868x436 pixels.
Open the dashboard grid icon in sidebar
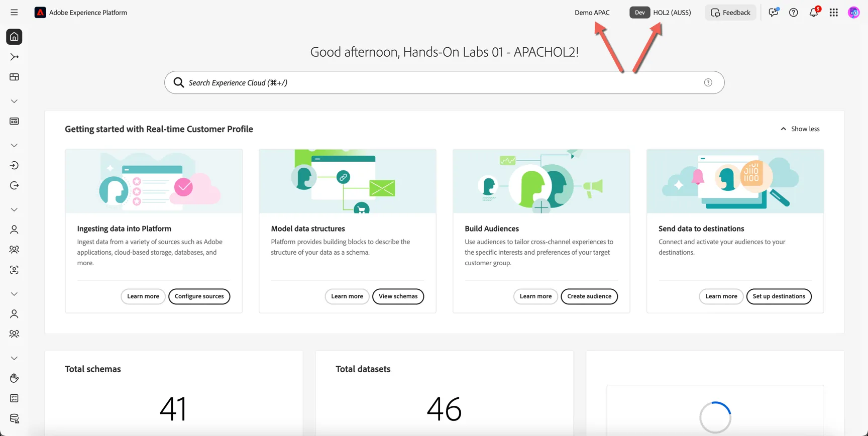14,77
